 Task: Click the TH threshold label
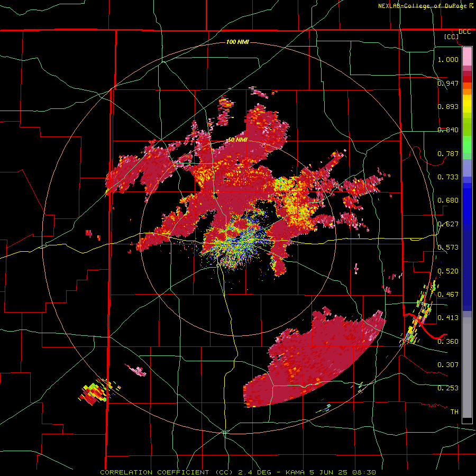coord(454,411)
